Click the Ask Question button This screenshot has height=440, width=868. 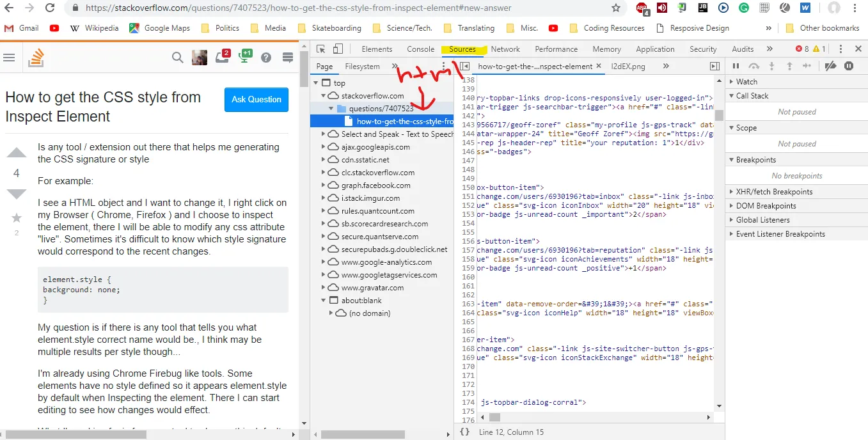[x=256, y=99]
